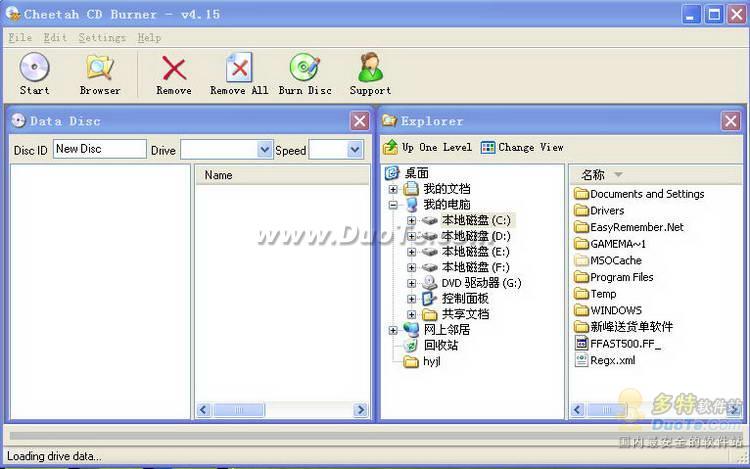Click Explorer file list left scroll arrow
Image resolution: width=750 pixels, height=469 pixels.
click(x=578, y=410)
